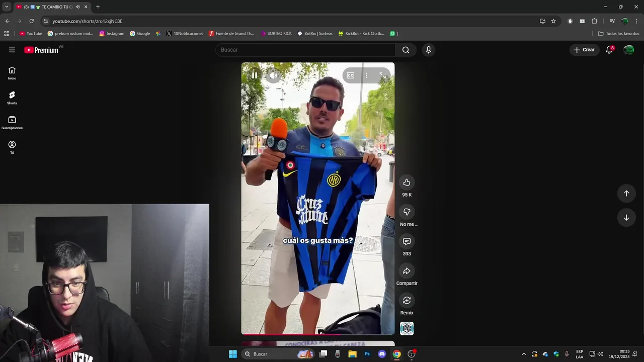Open the media controls toolbar icon
Screen dimensions: 644x362
612,21
